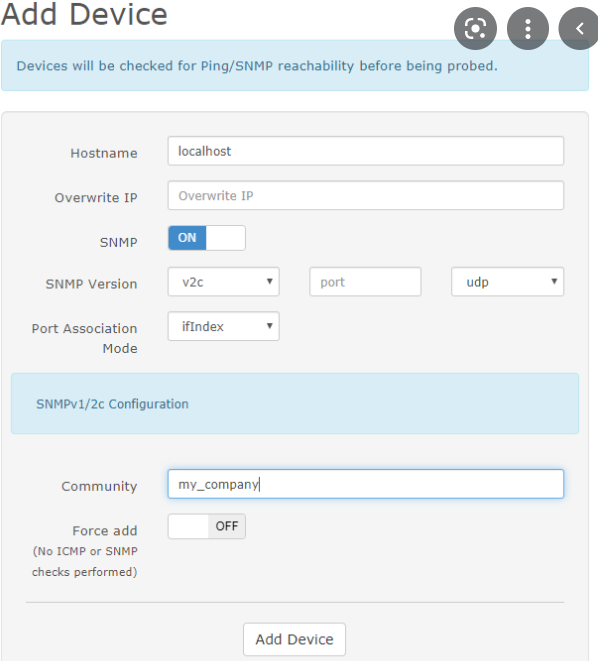Open the udp transport dropdown
Screen dimensions: 598x661
pyautogui.click(x=507, y=282)
